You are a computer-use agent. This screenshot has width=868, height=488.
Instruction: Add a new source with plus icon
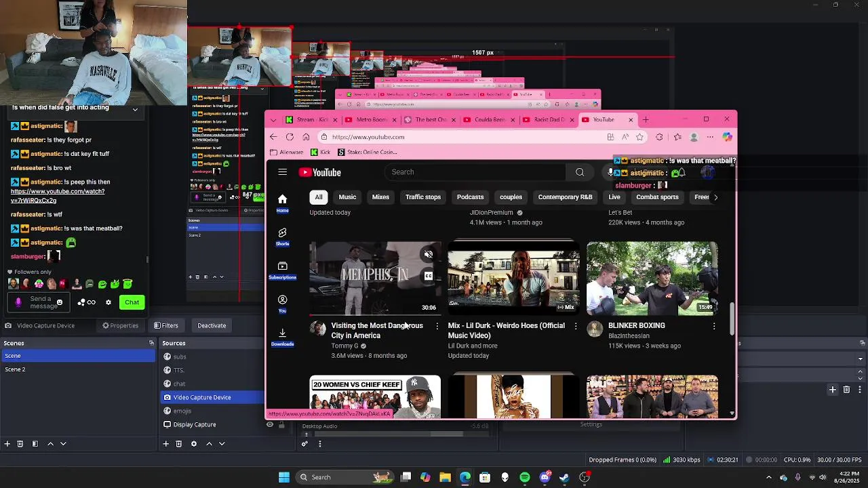tap(165, 444)
